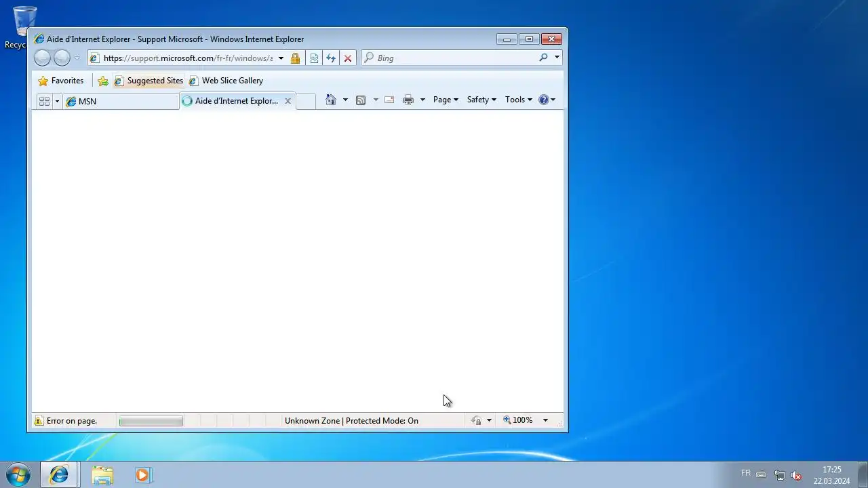Click the Print icon
The height and width of the screenshot is (488, 868).
408,100
